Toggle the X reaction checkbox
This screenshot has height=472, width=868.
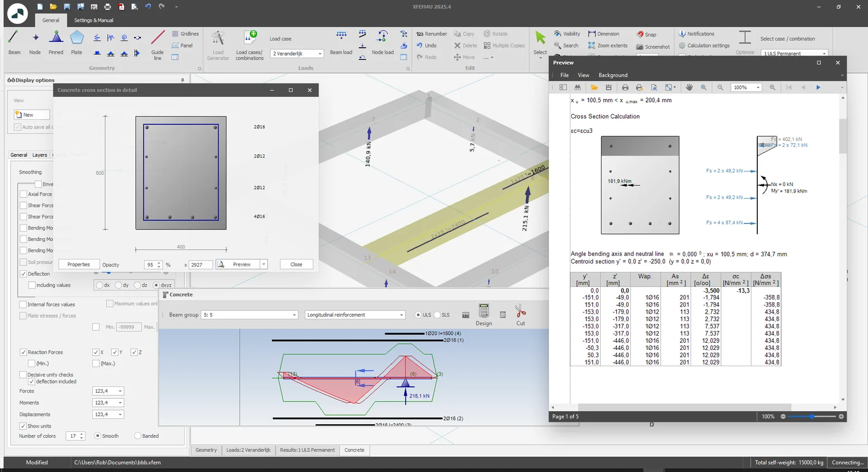pyautogui.click(x=95, y=352)
